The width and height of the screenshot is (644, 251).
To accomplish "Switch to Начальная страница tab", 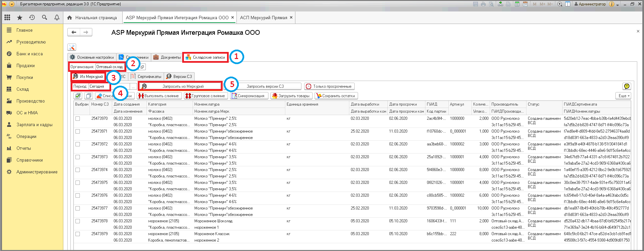I will tap(92, 18).
